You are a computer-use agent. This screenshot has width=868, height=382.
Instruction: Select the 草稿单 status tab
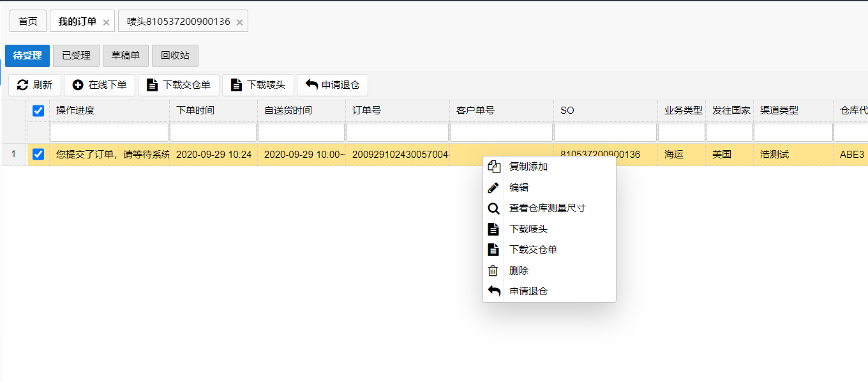point(126,56)
